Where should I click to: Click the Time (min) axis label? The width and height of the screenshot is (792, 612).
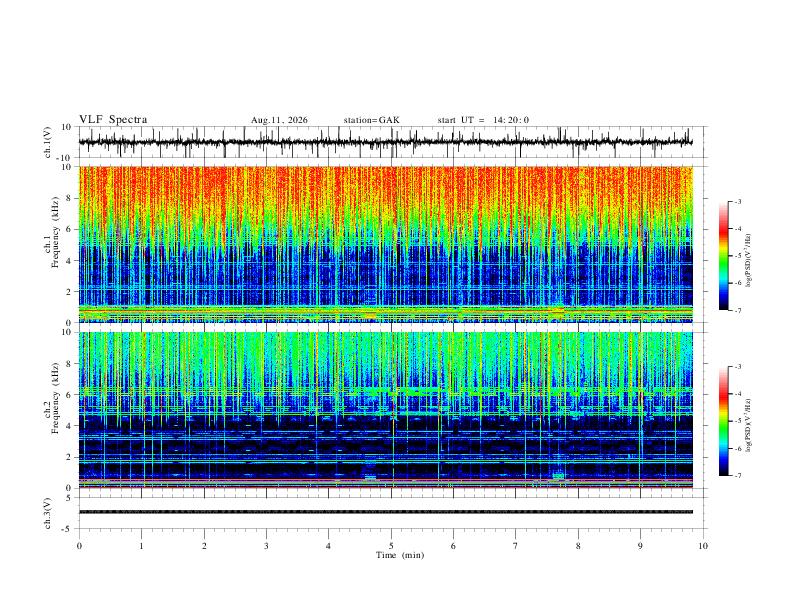pyautogui.click(x=400, y=555)
